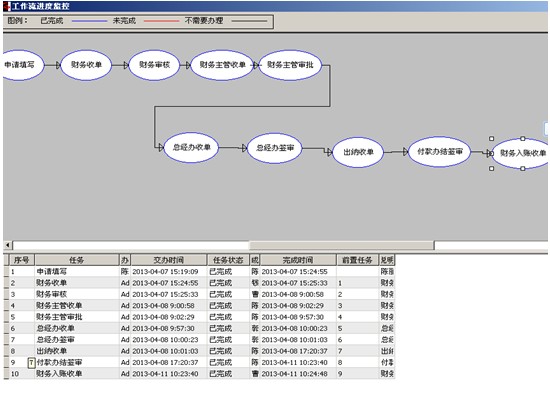
Task: Select the table row for 出纳收单
Action: pyautogui.click(x=199, y=351)
